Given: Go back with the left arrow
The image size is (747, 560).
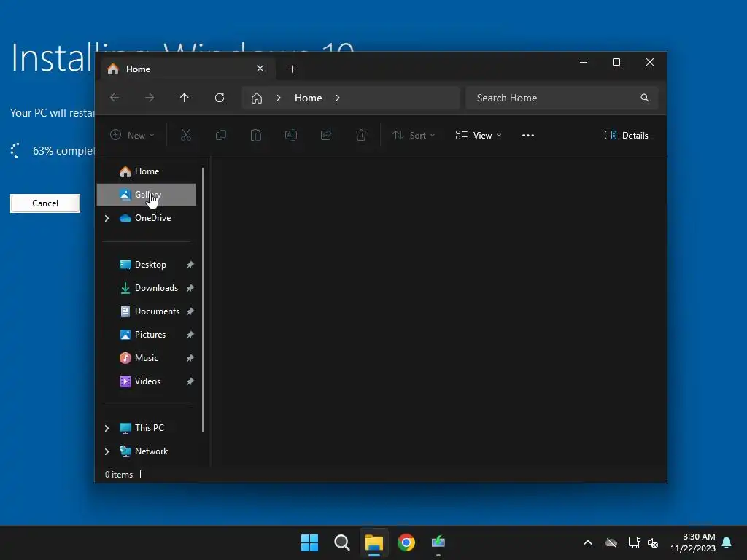Looking at the screenshot, I should point(115,98).
